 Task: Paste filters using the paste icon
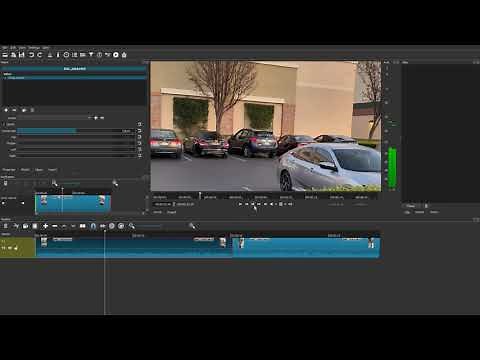32,110
